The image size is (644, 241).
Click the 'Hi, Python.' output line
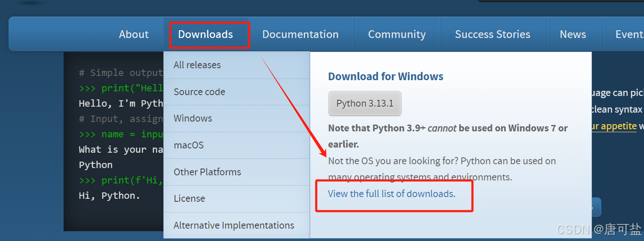click(x=109, y=196)
